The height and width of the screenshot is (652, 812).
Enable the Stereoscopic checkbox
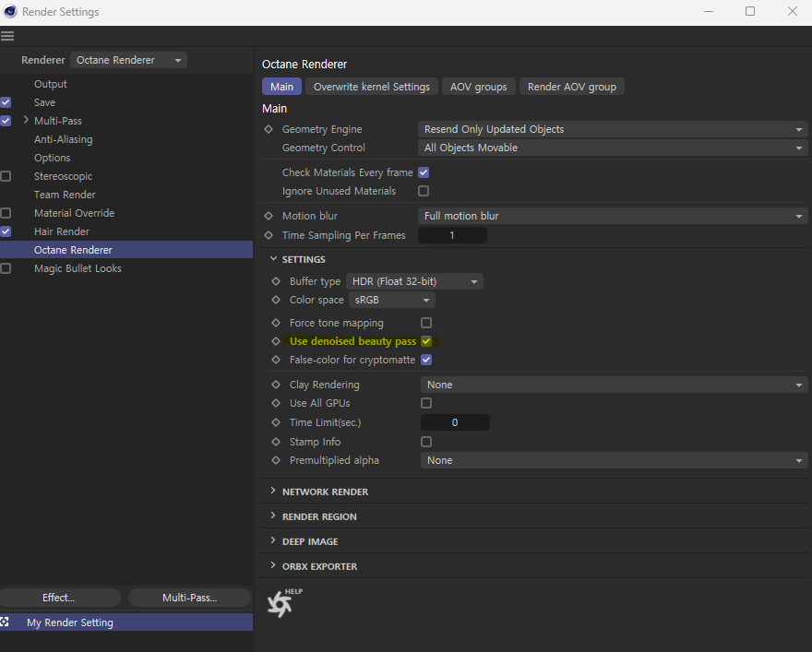coord(6,176)
